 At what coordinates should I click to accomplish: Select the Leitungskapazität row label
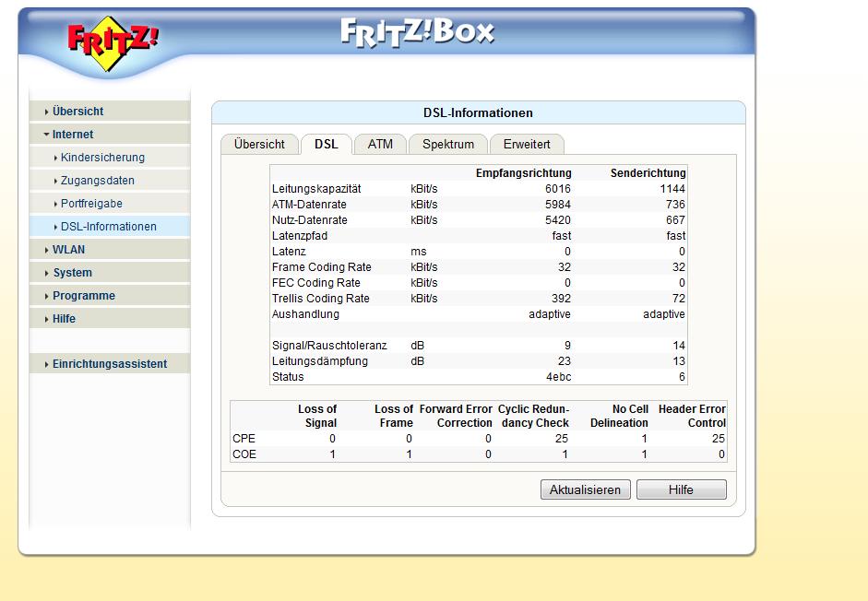[316, 189]
